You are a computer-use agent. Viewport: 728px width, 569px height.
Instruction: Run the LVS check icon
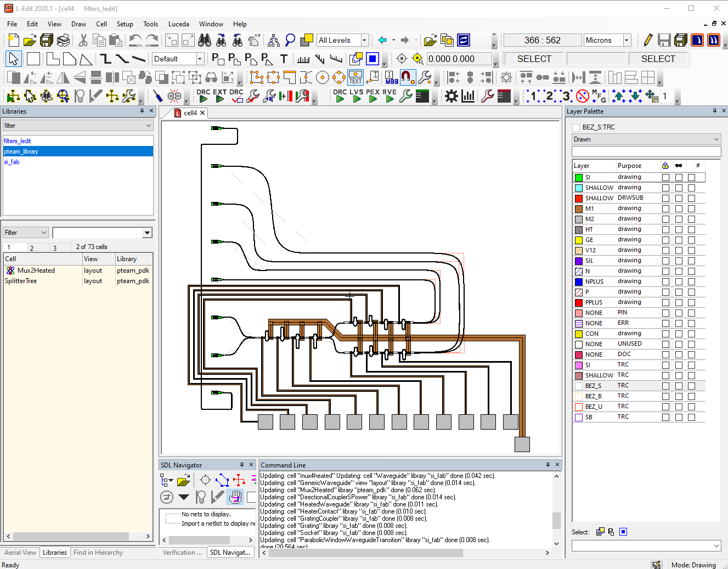pos(357,97)
